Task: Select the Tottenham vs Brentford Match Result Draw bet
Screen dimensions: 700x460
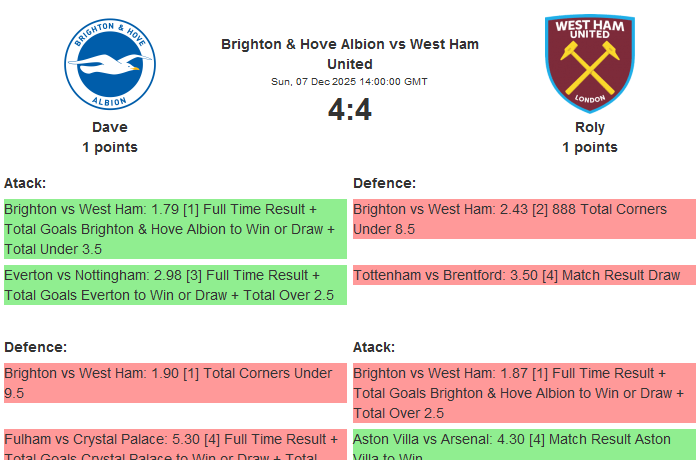Action: tap(524, 275)
